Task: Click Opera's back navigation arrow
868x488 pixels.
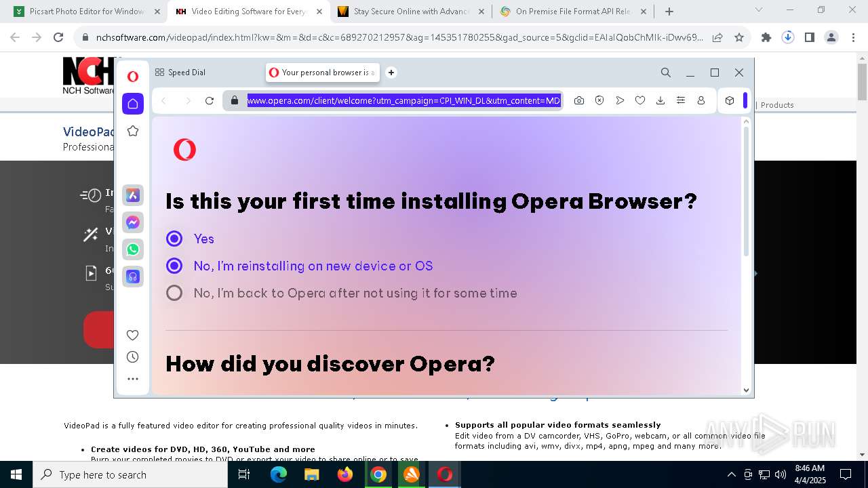Action: 163,101
